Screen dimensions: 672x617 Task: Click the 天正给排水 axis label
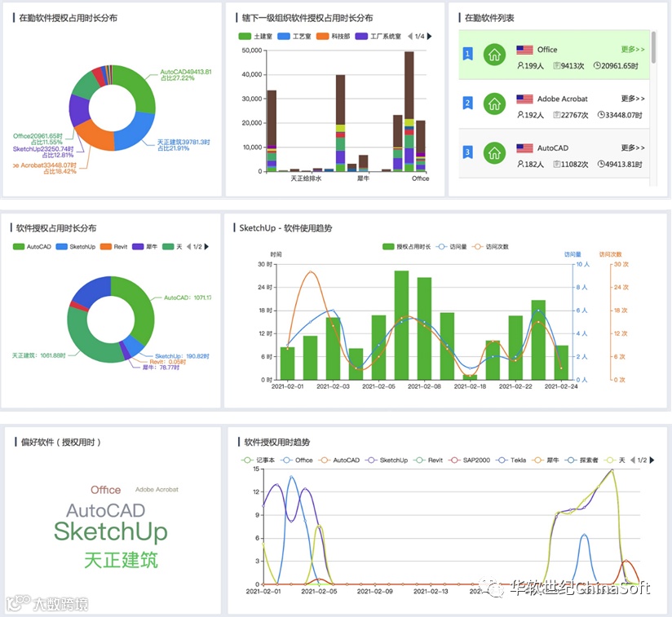306,178
